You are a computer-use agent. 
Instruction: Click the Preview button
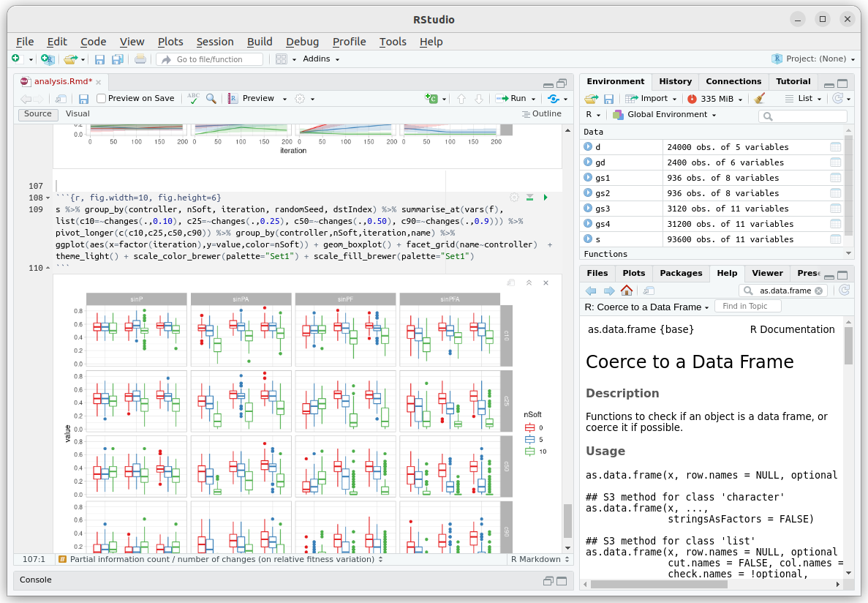click(x=252, y=98)
